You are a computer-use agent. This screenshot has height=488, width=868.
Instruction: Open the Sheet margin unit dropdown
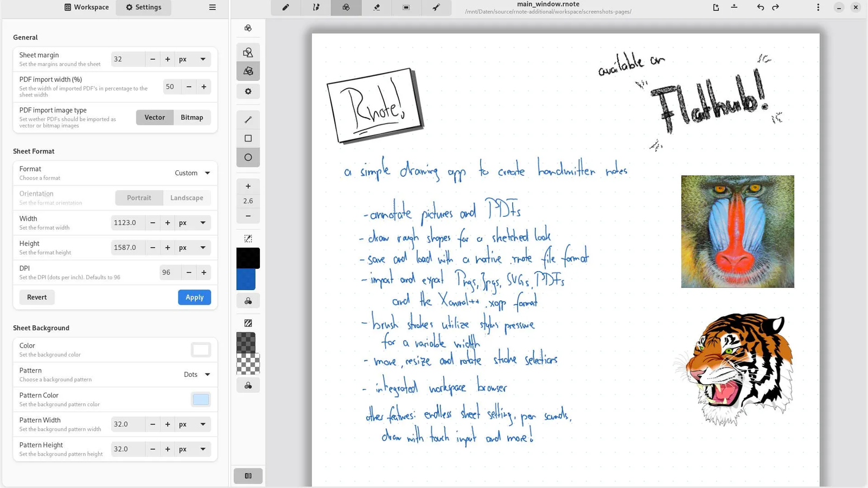tap(192, 59)
